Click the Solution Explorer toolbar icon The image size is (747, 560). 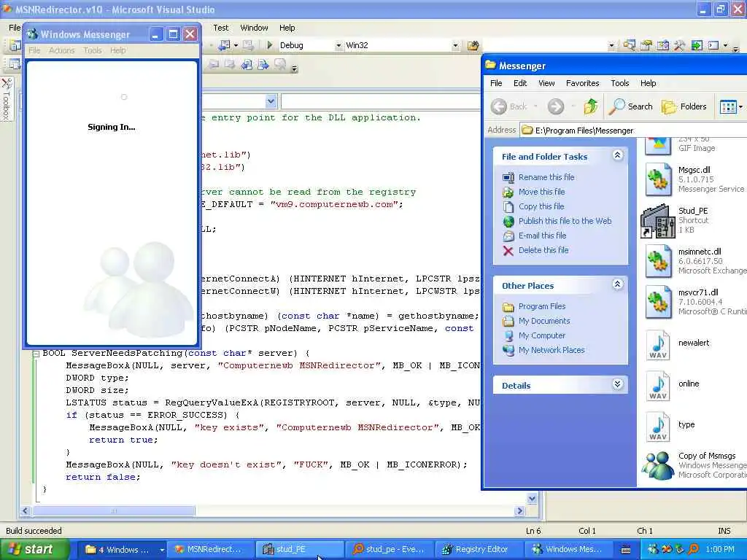click(630, 45)
